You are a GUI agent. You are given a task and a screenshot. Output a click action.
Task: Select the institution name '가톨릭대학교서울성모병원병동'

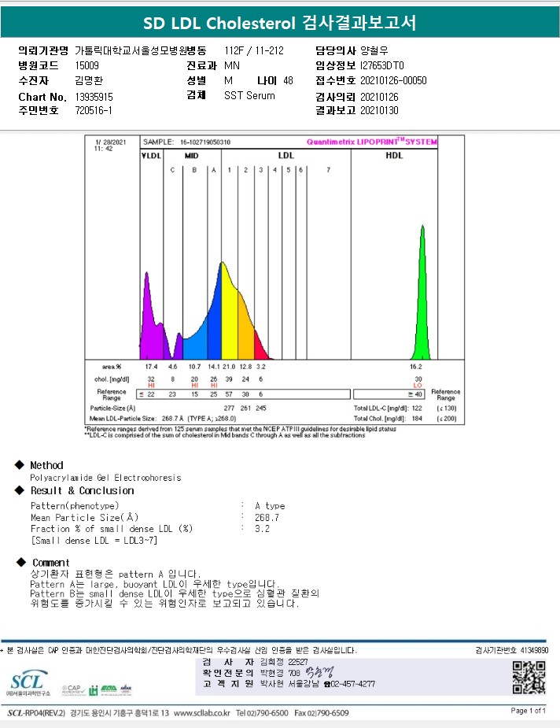tap(140, 50)
